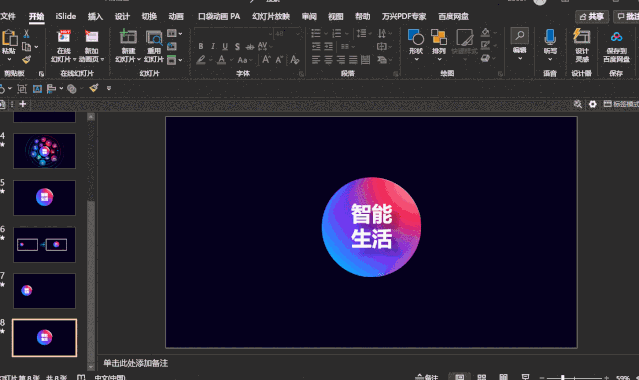
Task: Click 单击此处添加备注 notes field
Action: pos(135,363)
